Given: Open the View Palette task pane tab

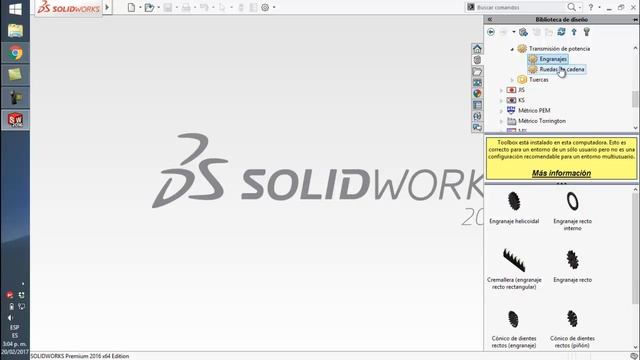Looking at the screenshot, I should (x=477, y=83).
